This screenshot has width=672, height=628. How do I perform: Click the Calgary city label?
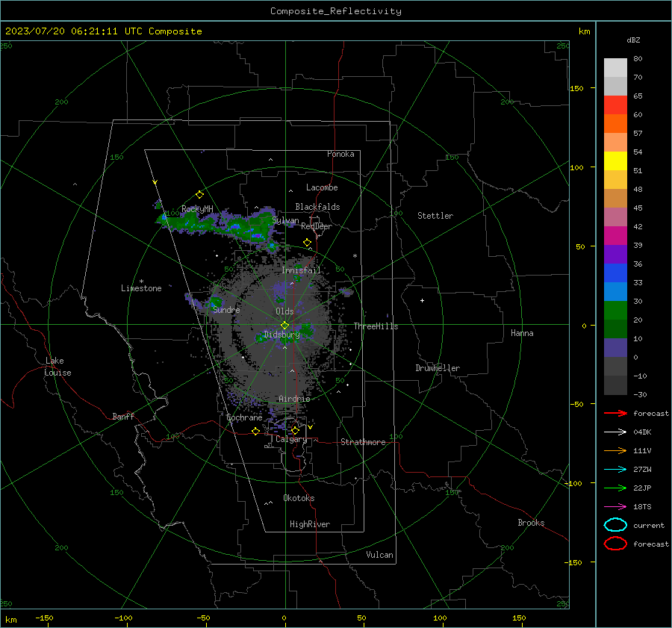[x=291, y=439]
